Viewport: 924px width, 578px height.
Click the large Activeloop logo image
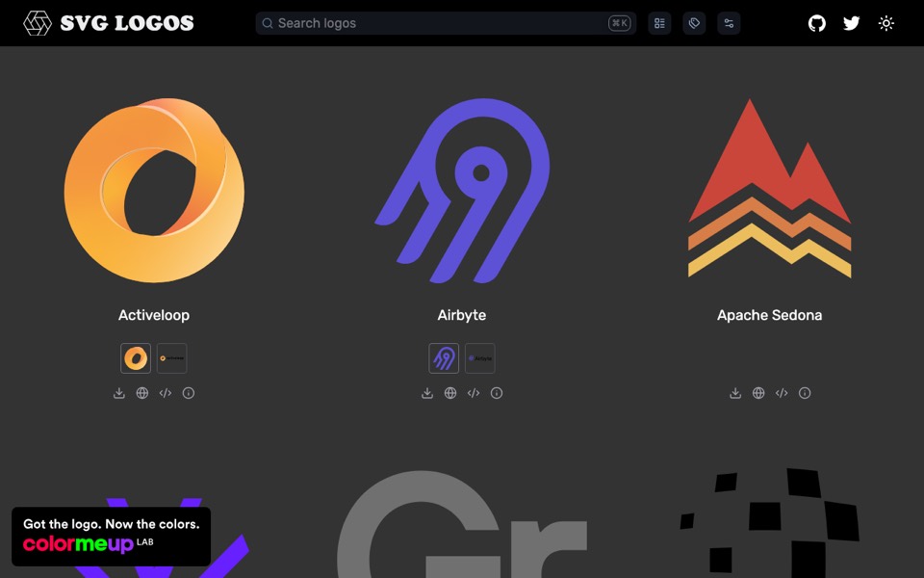(x=154, y=190)
